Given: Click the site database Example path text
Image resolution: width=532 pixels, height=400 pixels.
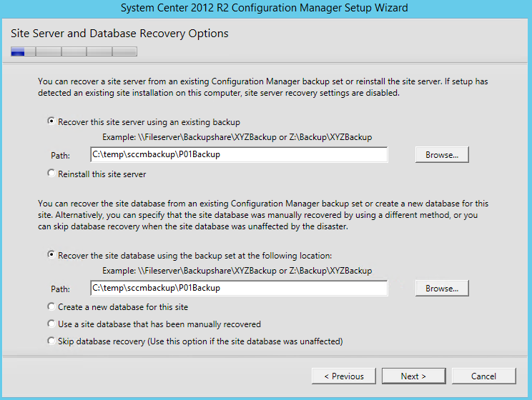Looking at the screenshot, I should 237,271.
